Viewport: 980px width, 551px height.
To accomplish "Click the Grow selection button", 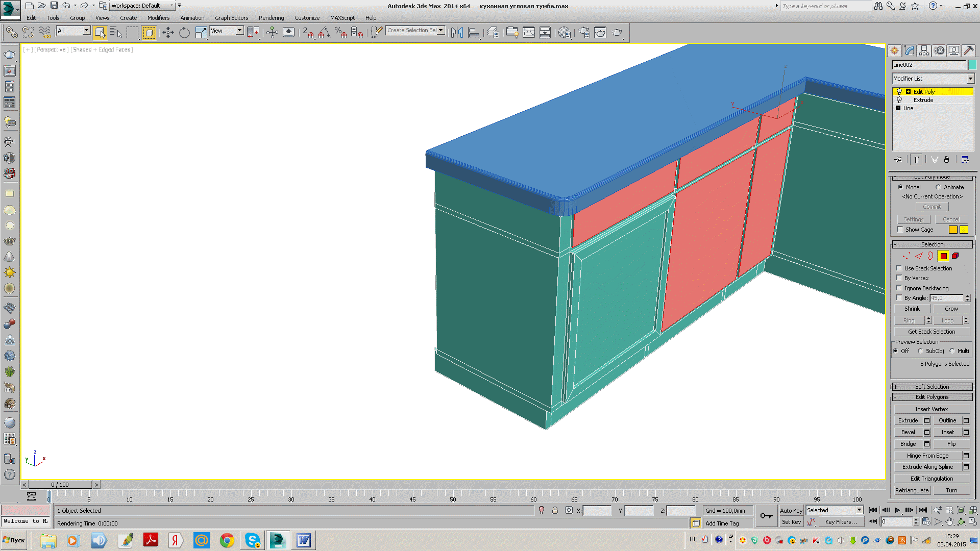I will pos(951,309).
